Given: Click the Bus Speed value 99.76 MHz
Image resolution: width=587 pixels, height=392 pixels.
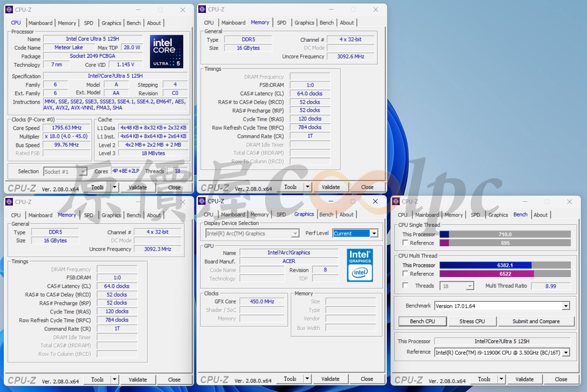Looking at the screenshot, I should (x=66, y=145).
